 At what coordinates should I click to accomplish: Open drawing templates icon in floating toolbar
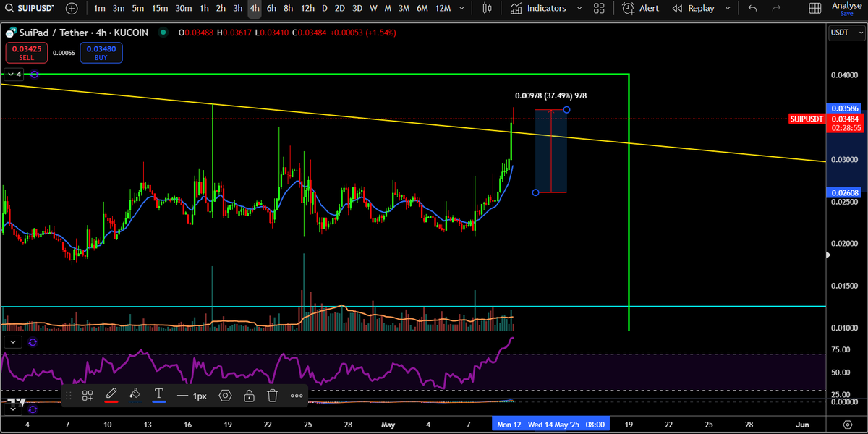pos(88,396)
